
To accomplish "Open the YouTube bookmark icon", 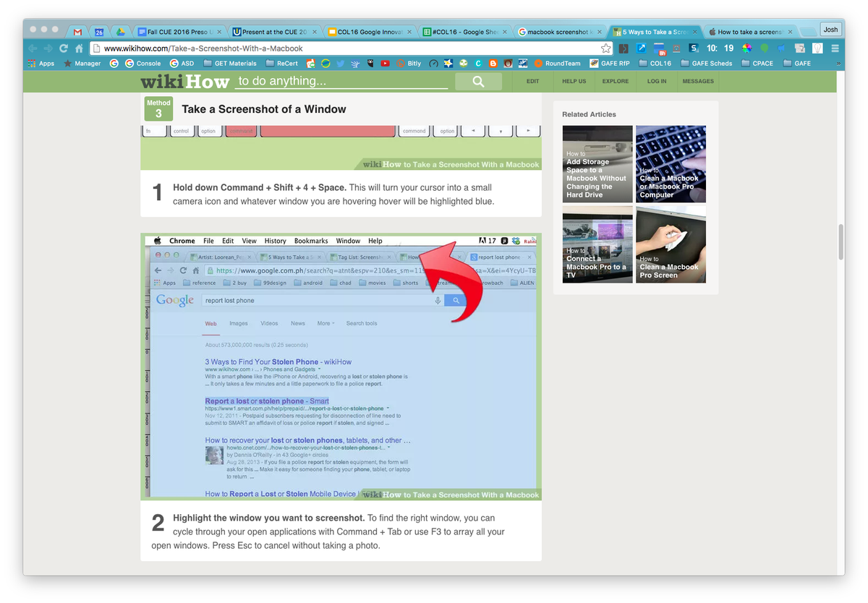I will pyautogui.click(x=385, y=64).
